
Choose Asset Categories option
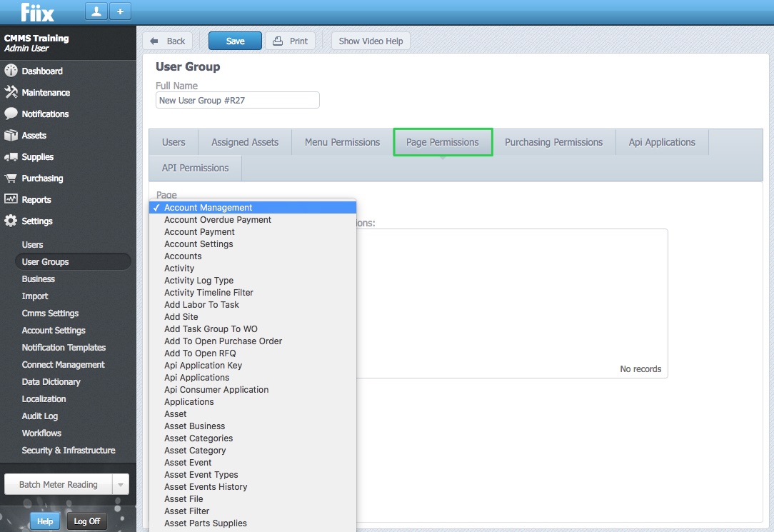click(x=253, y=438)
